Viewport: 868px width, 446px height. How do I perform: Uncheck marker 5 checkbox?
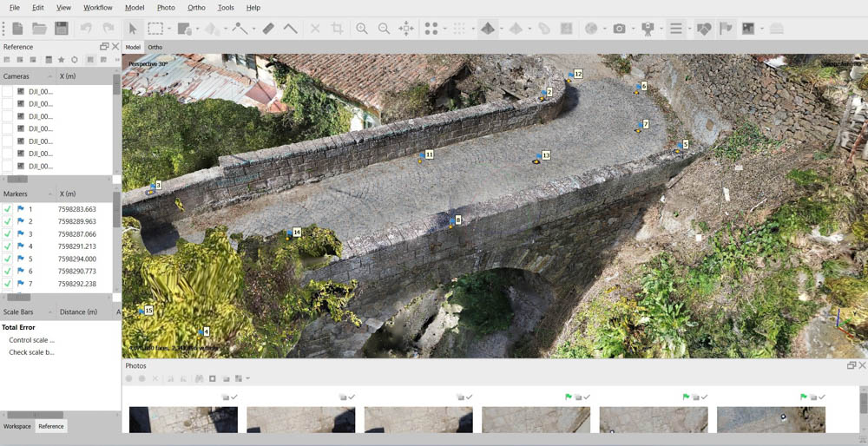point(7,259)
